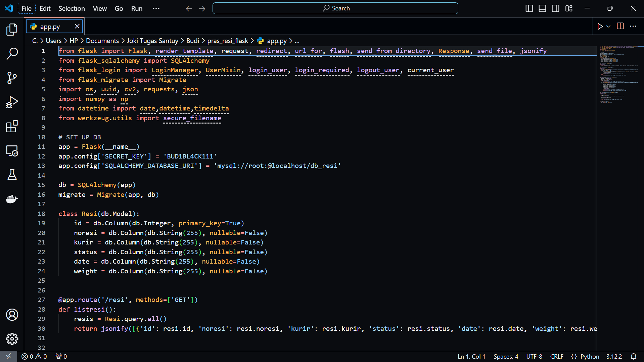
Task: Change indentation via Spaces: 4
Action: point(506,357)
